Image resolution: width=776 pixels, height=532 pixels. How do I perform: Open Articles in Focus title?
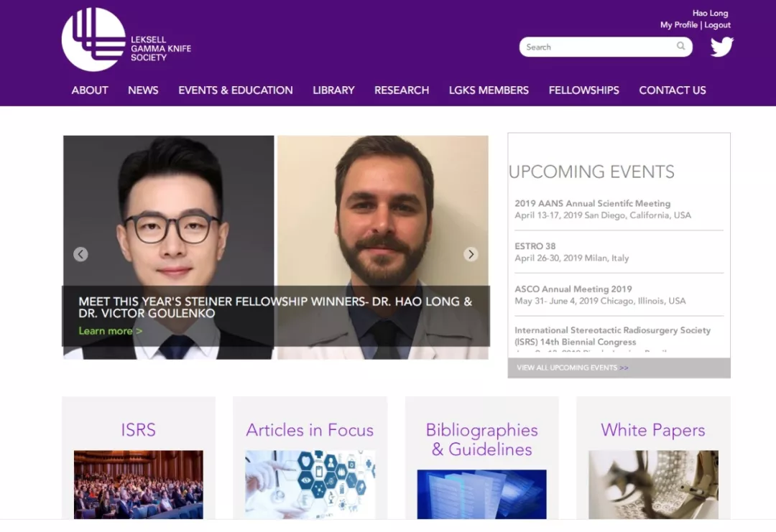(310, 429)
